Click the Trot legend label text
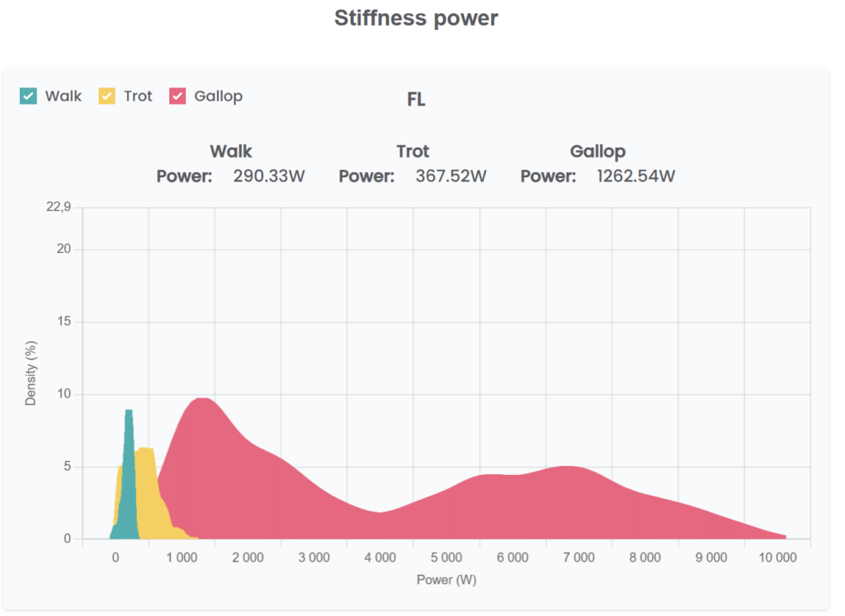Image resolution: width=845 pixels, height=616 pixels. click(138, 96)
